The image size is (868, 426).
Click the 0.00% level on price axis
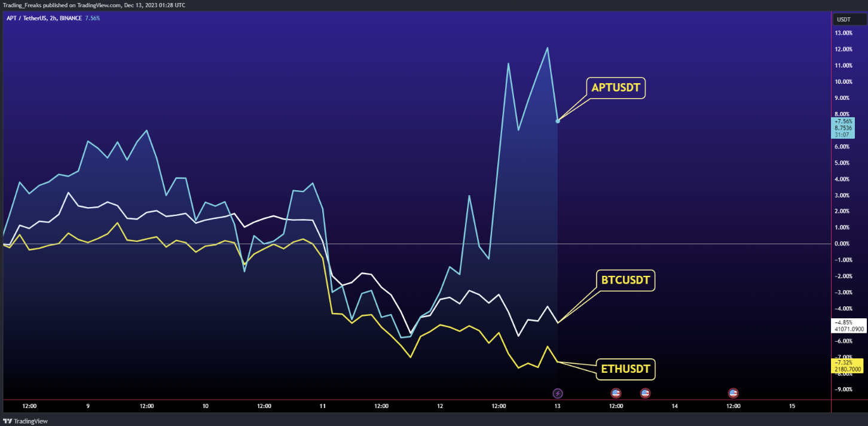point(843,244)
